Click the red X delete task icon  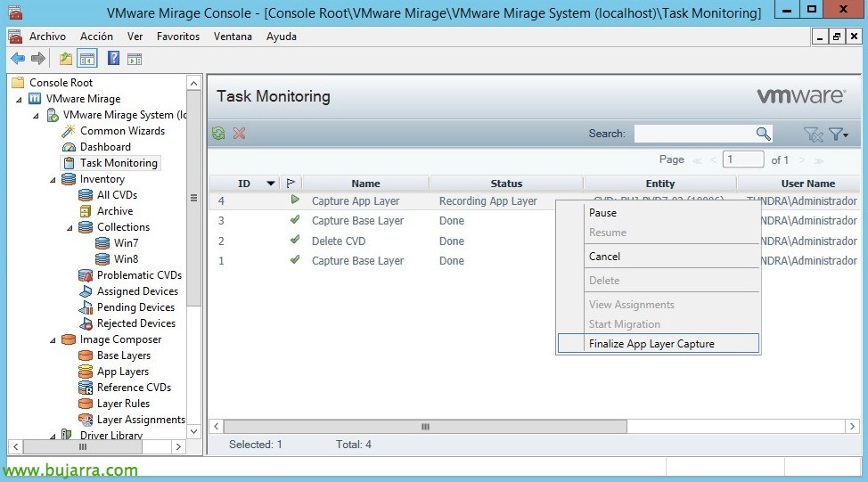coord(239,133)
